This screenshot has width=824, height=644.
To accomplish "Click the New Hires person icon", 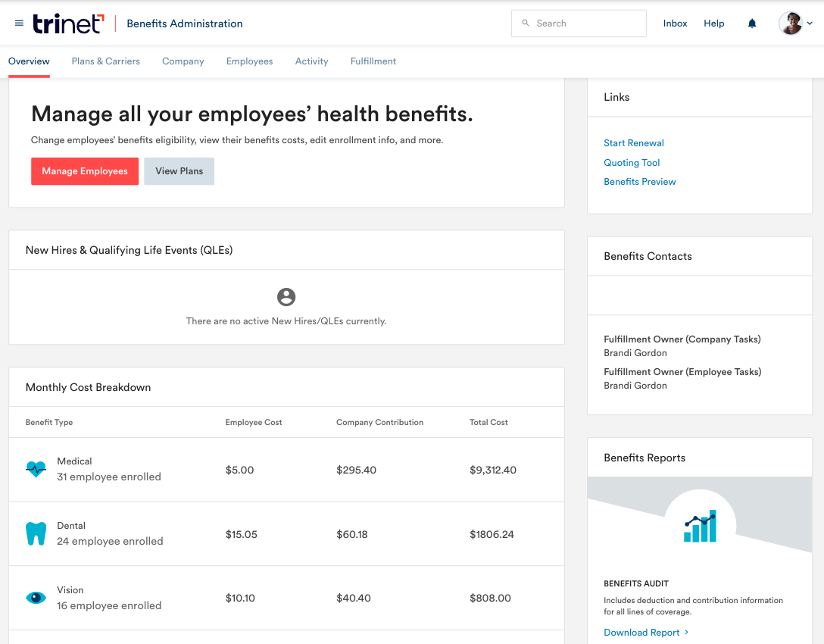I will pyautogui.click(x=286, y=297).
